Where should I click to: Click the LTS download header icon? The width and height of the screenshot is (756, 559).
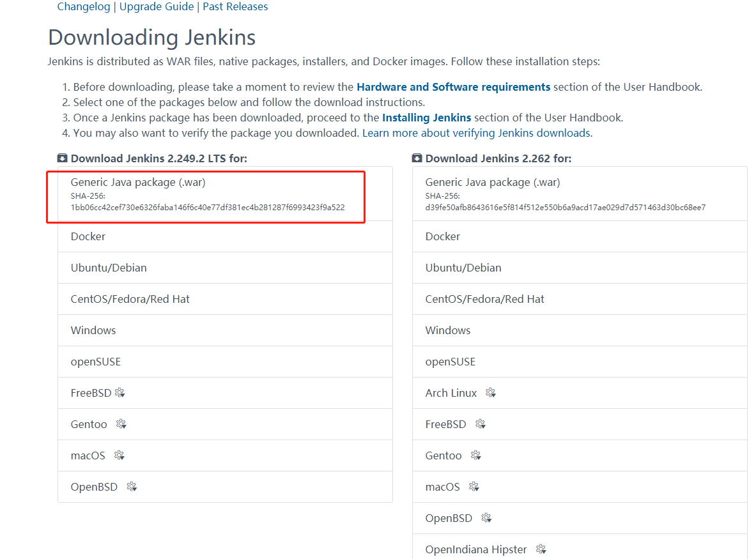(x=62, y=158)
